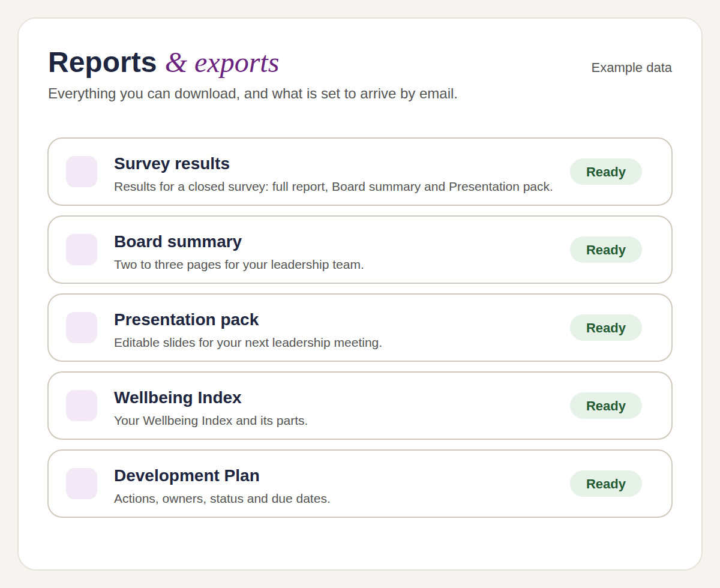The image size is (720, 588).
Task: Open the Survey results report title
Action: tap(172, 164)
